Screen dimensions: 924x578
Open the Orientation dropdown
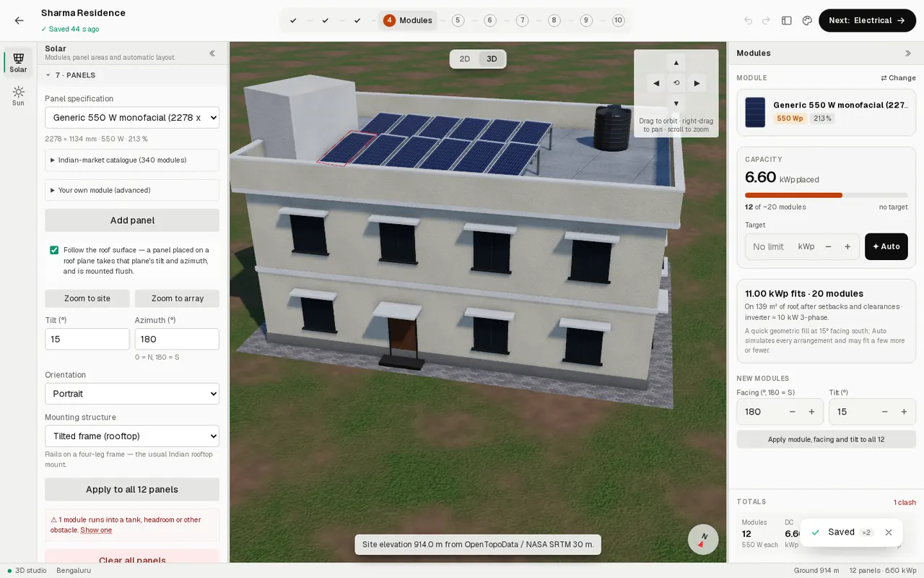[x=132, y=394]
